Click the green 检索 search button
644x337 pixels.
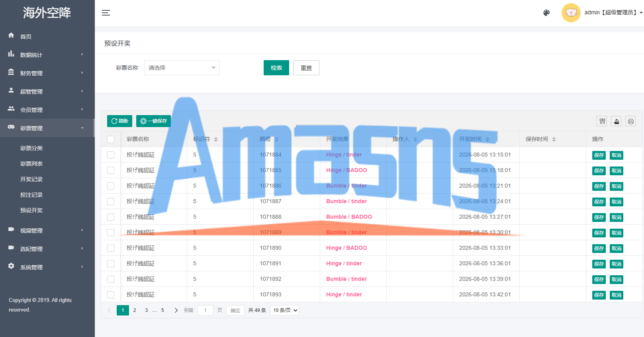(x=276, y=68)
